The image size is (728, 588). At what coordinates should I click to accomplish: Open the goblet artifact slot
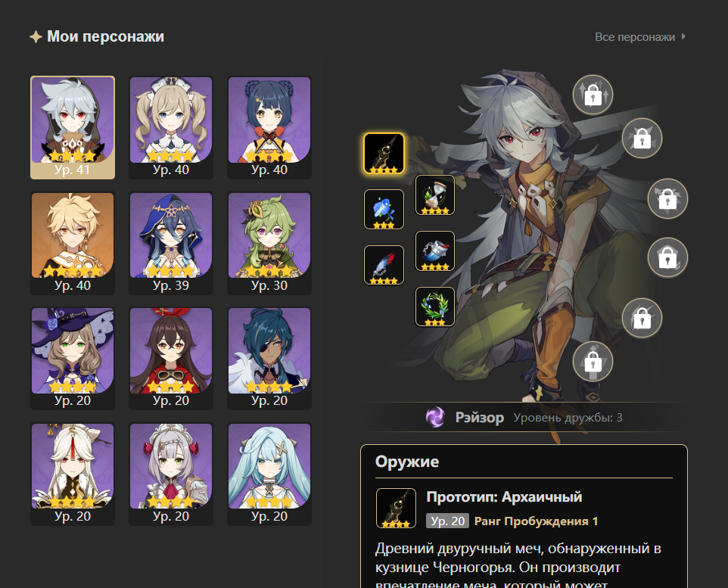click(434, 250)
